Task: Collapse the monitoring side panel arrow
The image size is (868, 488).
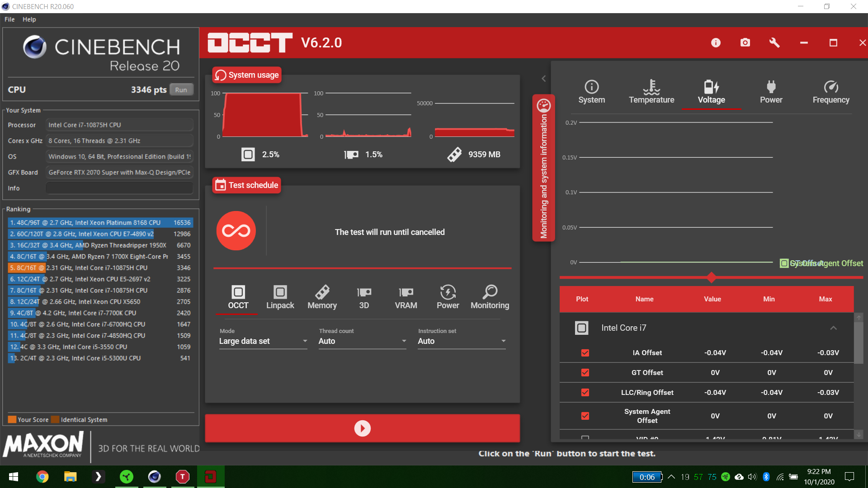Action: (x=544, y=79)
